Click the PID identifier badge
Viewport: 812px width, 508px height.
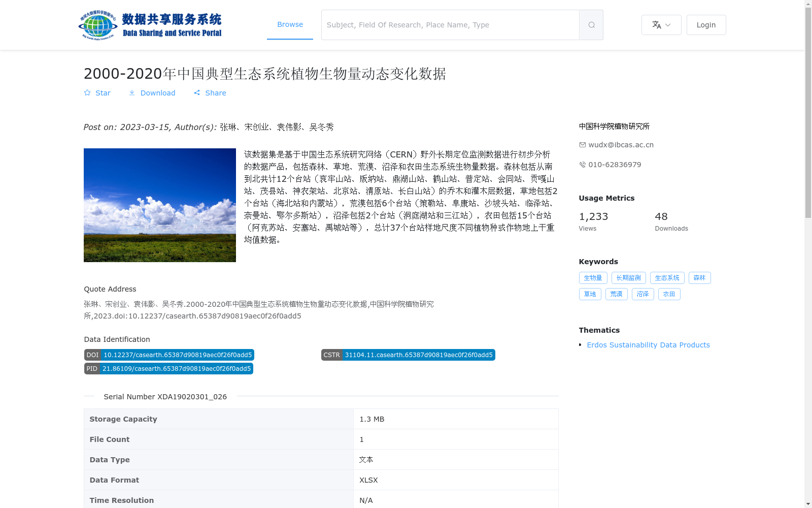[x=168, y=369]
